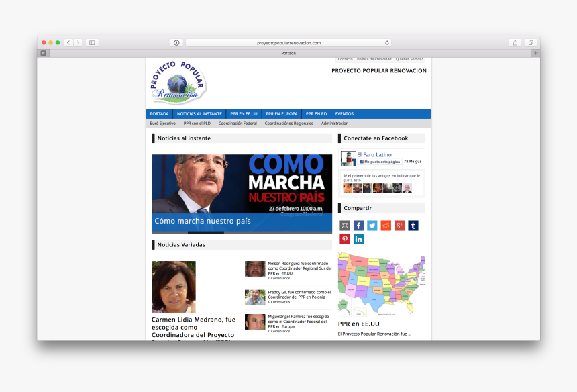Click the Proyecto Popular Renovación logo

coord(178,83)
